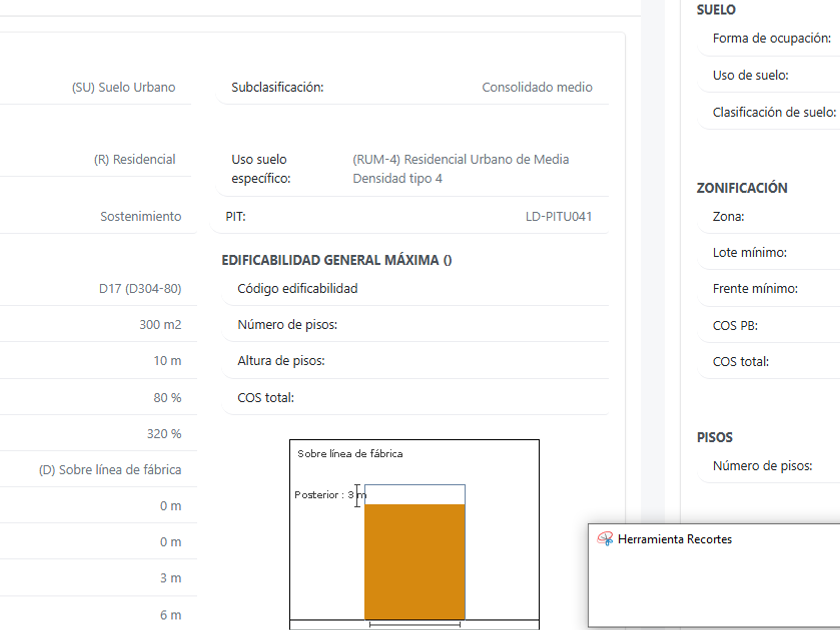The image size is (840, 630).
Task: Click the 'Frente mínimo:' row
Action: pos(769,289)
